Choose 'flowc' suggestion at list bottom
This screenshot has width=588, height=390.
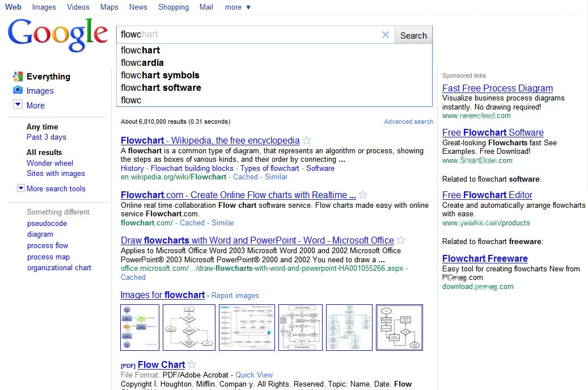tap(274, 100)
